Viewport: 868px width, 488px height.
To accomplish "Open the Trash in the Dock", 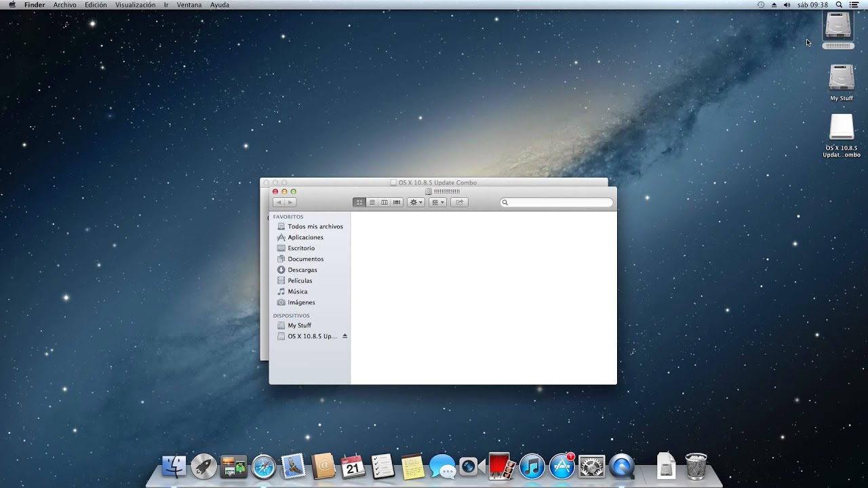I will click(696, 466).
